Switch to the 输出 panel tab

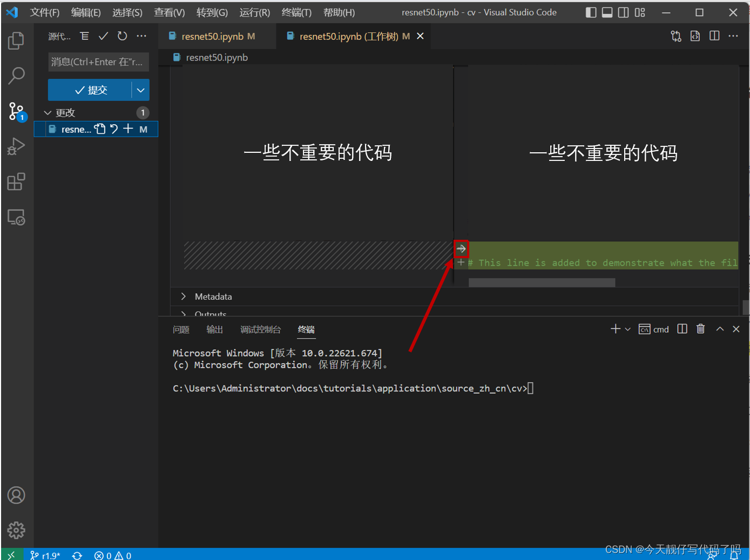[x=214, y=329]
